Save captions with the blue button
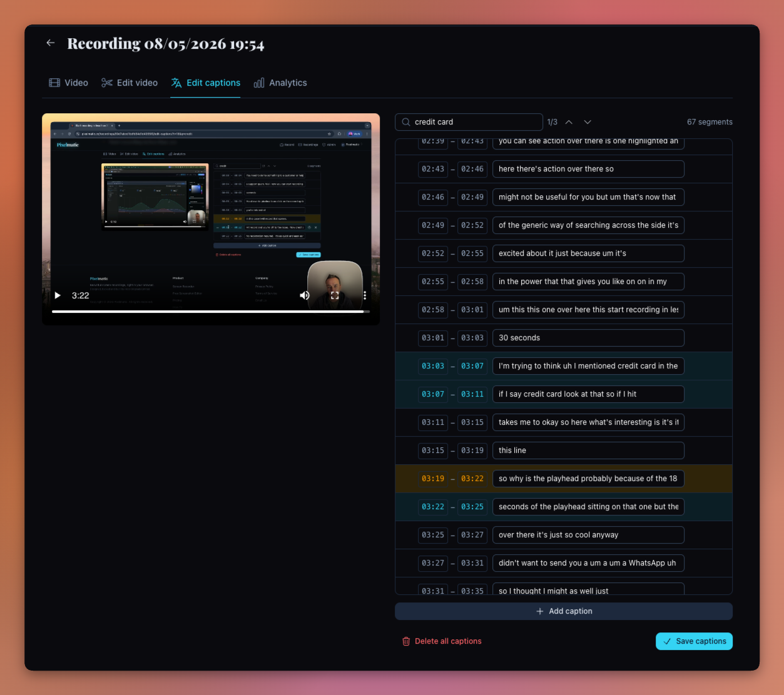The width and height of the screenshot is (784, 695). 694,641
